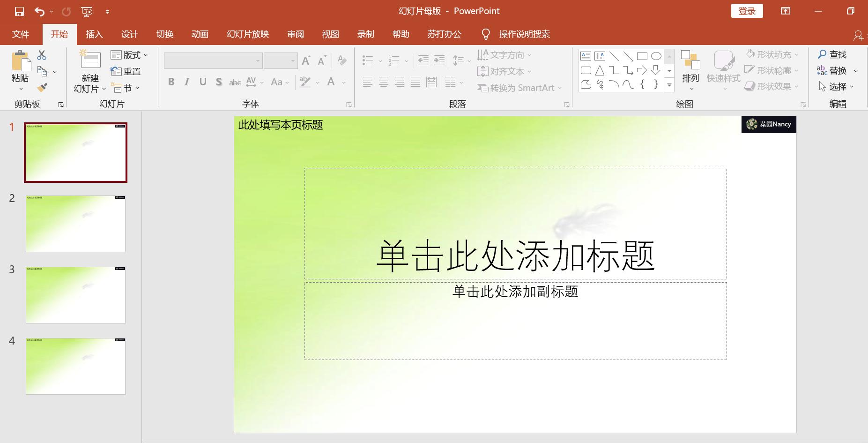868x443 pixels.
Task: Switch to the 插入 ribbon tab
Action: [93, 34]
